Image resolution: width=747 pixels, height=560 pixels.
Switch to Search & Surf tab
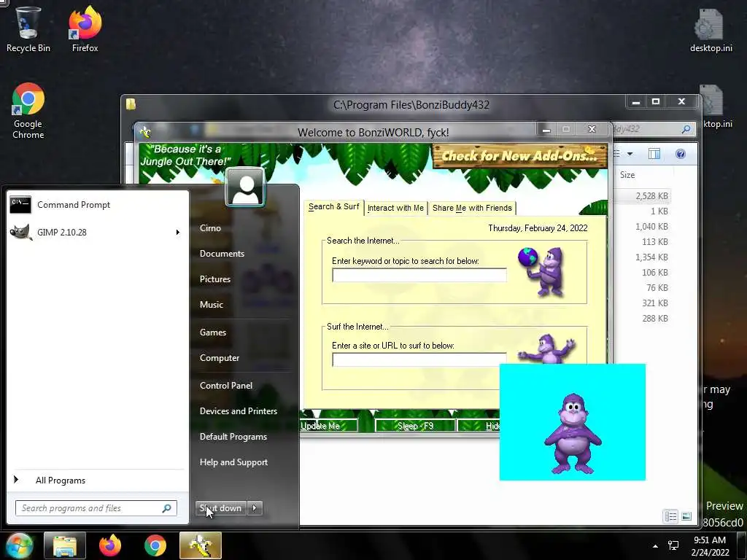point(333,207)
